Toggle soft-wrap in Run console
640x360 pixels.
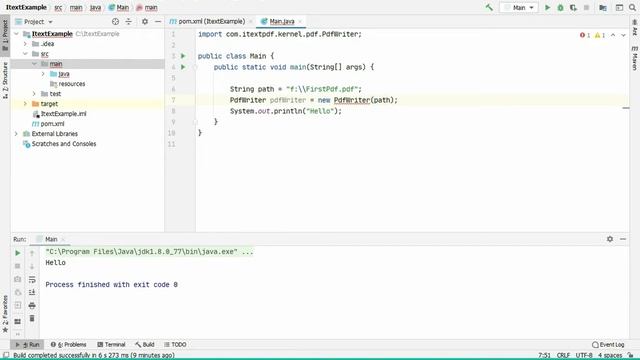tap(32, 279)
